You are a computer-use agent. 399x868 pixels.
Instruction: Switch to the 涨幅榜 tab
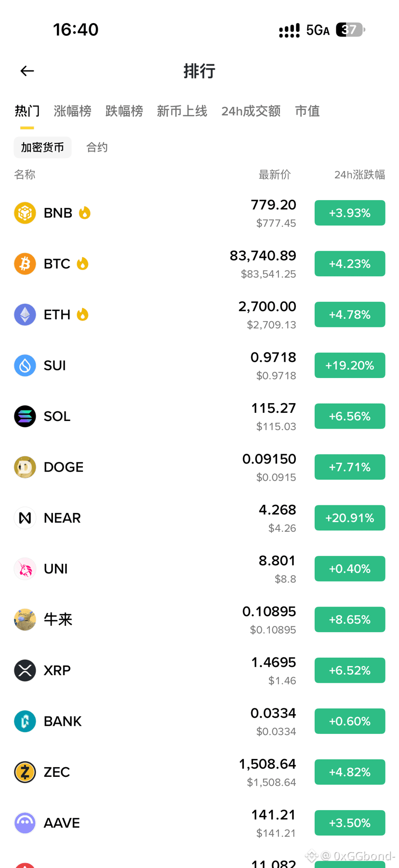[x=72, y=111]
